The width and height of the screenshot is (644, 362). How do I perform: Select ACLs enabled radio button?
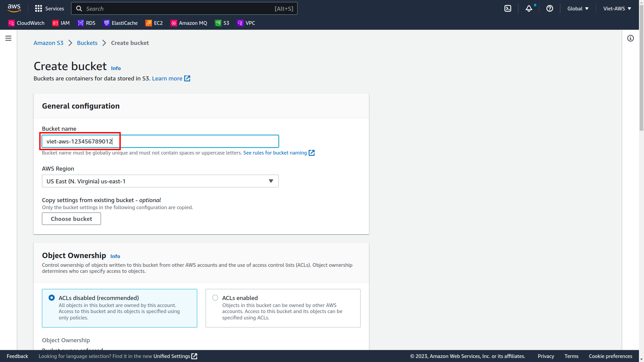point(215,297)
